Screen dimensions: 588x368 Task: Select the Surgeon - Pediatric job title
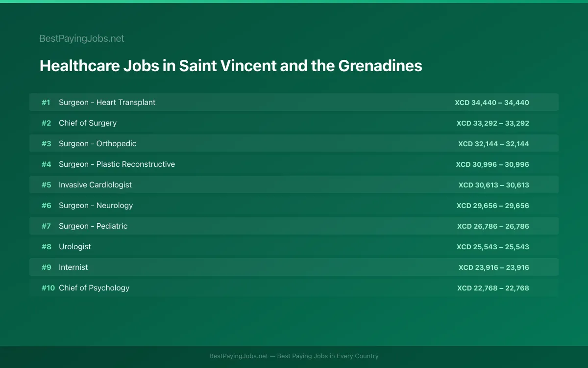coord(93,226)
